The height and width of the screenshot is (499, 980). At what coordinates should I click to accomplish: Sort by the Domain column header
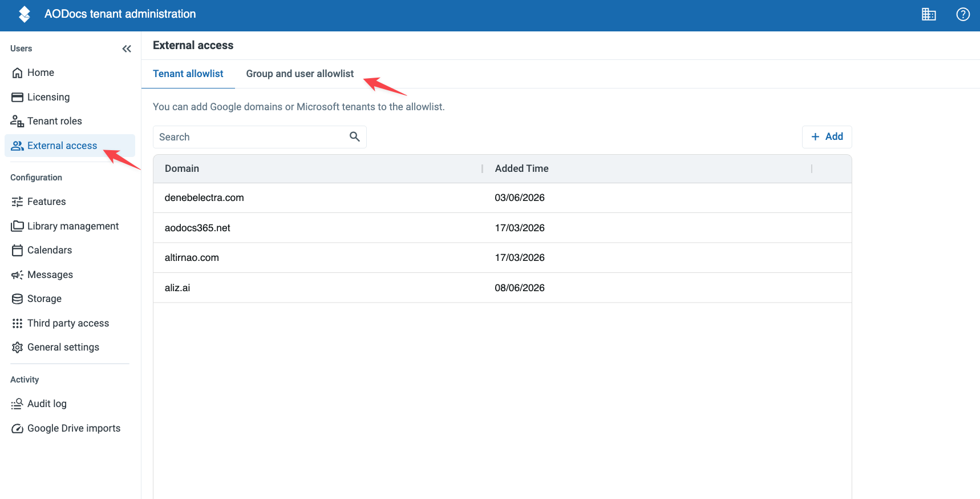pyautogui.click(x=182, y=168)
